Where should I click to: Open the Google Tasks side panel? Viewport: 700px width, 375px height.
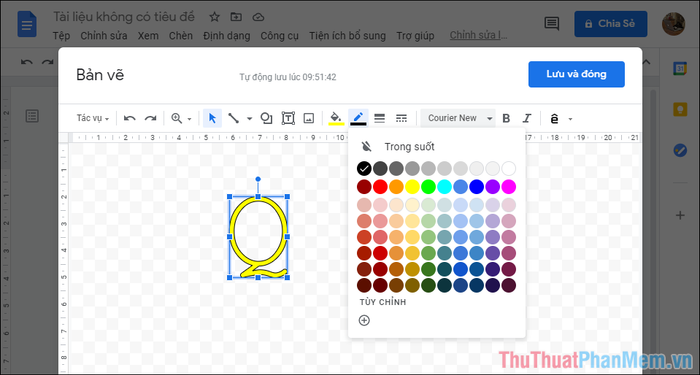click(x=680, y=150)
